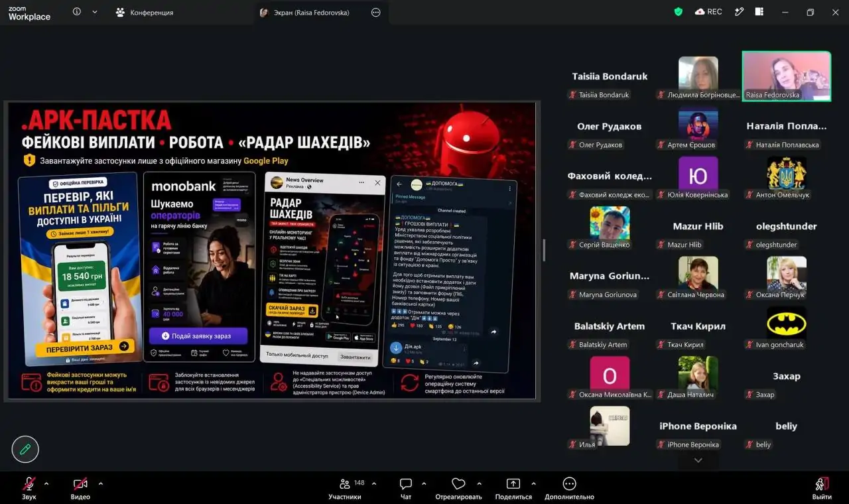Select Антон Омельчук participant tile
Image resolution: width=849 pixels, height=504 pixels.
click(787, 176)
